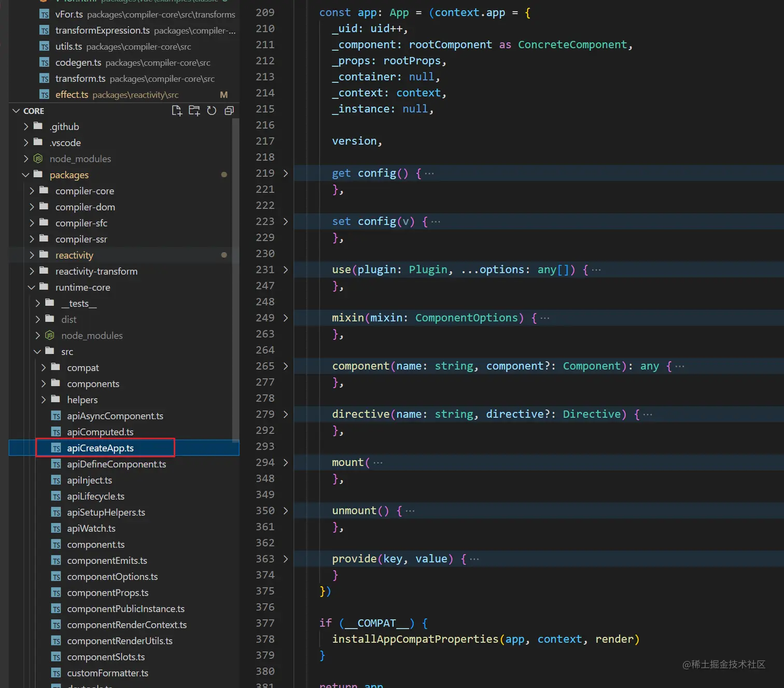The image size is (784, 688).
Task: Click line number 377 in gutter
Action: coord(265,623)
